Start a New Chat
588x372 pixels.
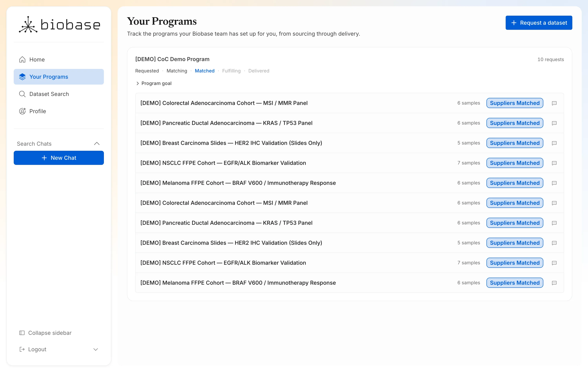tap(59, 158)
